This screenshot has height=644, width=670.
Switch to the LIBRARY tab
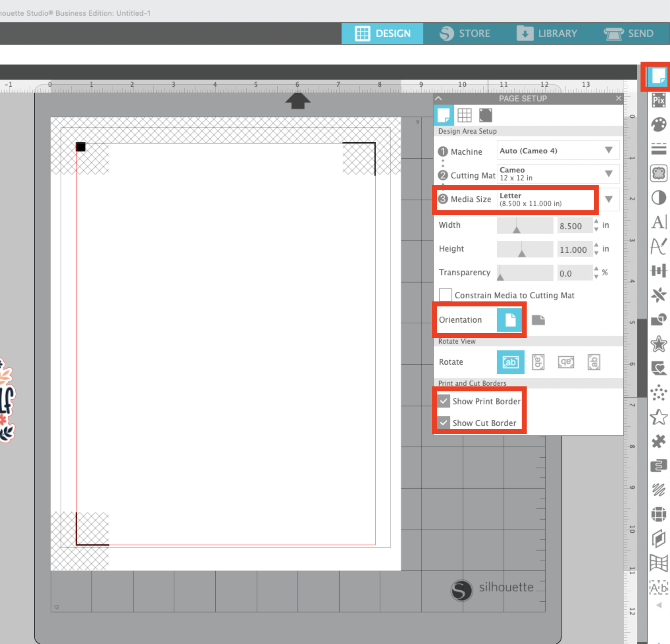click(x=547, y=34)
